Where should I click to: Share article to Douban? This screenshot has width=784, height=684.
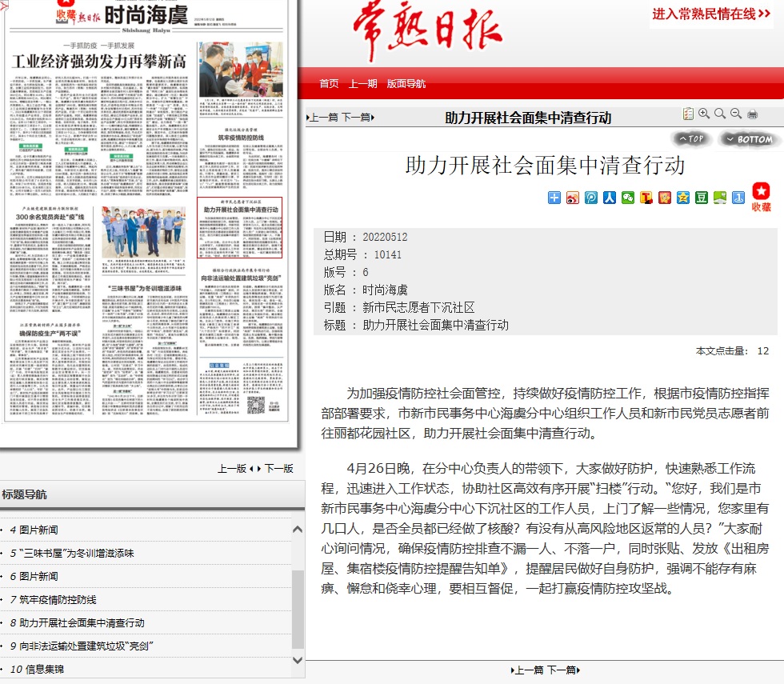pos(702,198)
